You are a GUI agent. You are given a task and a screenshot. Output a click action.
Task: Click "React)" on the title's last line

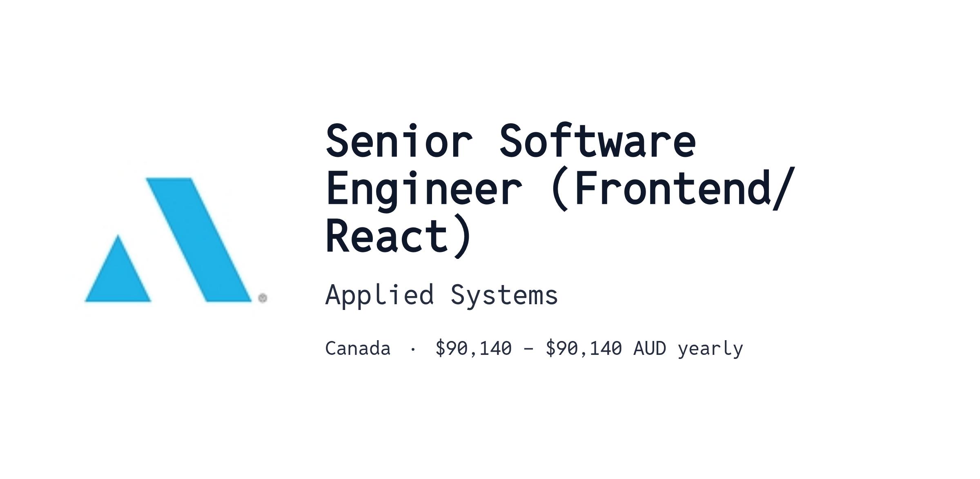[399, 236]
